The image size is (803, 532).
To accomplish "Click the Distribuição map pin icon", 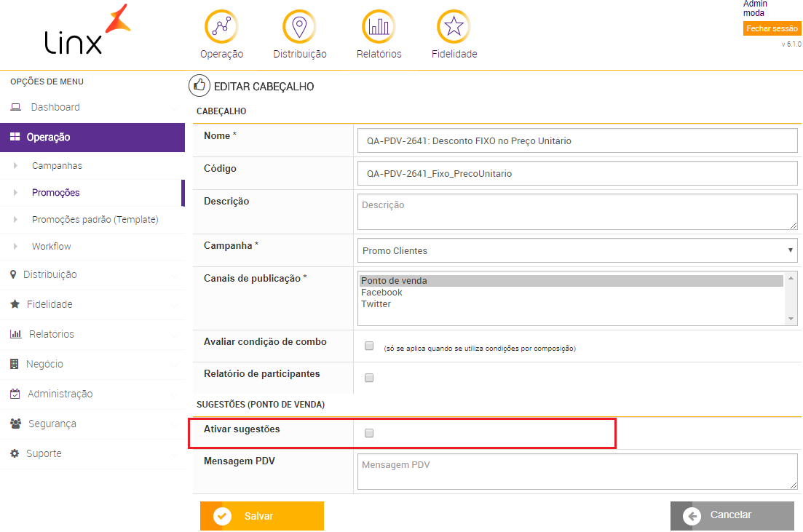I will tap(299, 27).
